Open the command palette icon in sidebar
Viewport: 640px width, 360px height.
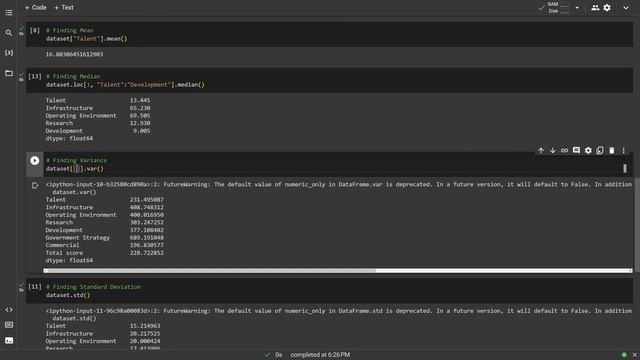pyautogui.click(x=9, y=325)
